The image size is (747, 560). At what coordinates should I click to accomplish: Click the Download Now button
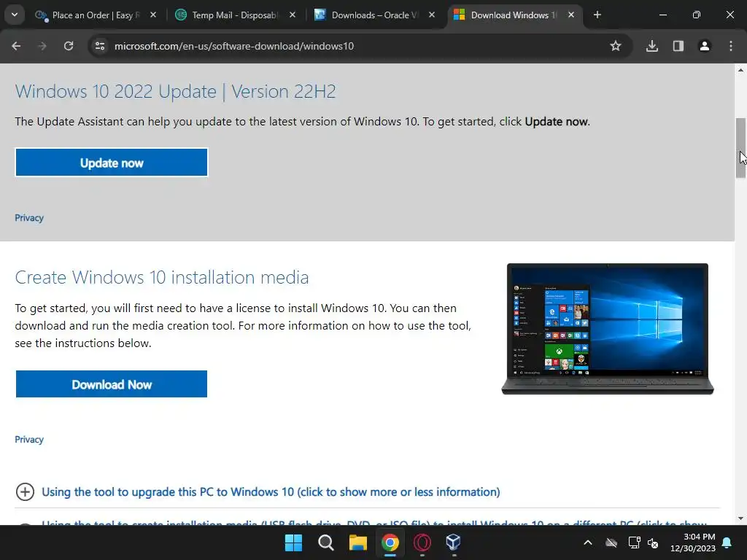coord(112,384)
